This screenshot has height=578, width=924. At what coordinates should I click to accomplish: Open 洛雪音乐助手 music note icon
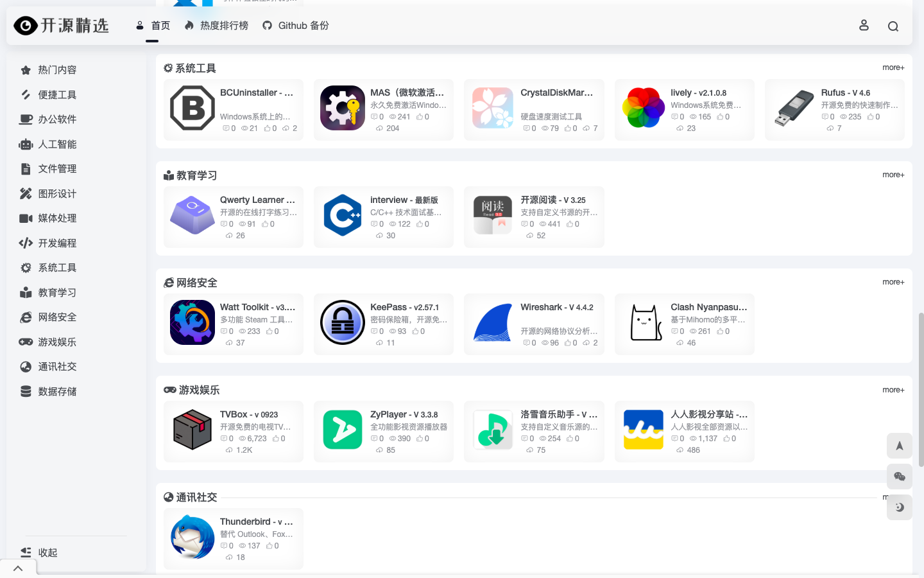click(493, 430)
